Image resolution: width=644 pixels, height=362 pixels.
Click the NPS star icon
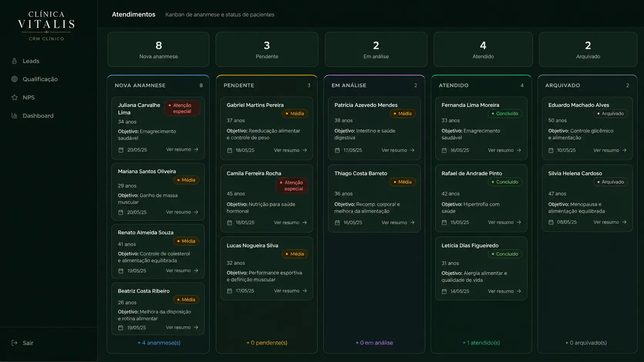[14, 97]
